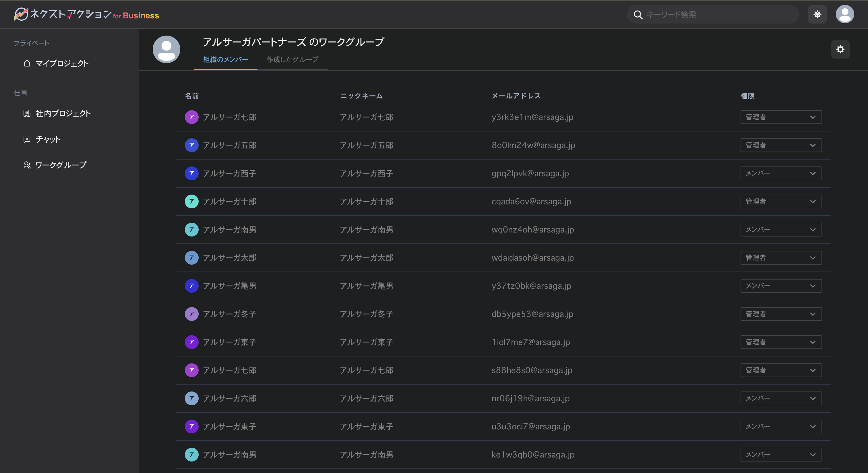Screen dimensions: 868x473
Task: Open role dropdown for アルサーガ冬子
Action: click(781, 314)
